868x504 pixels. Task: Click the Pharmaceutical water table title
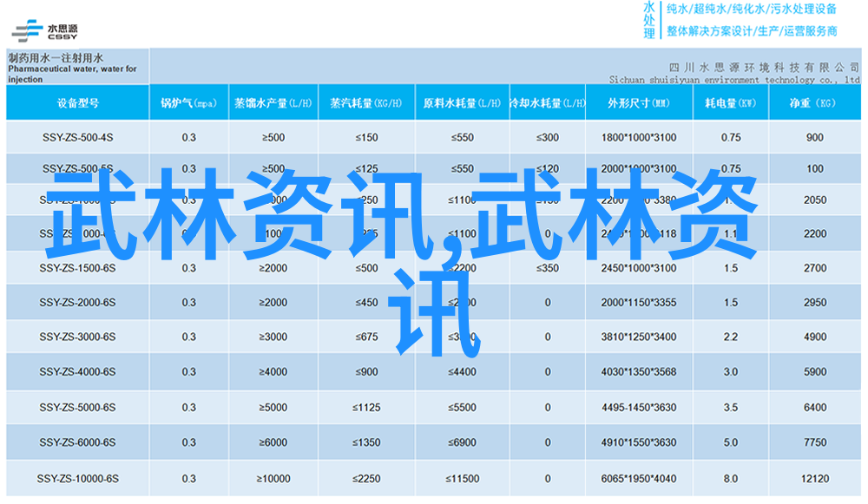coord(73,66)
